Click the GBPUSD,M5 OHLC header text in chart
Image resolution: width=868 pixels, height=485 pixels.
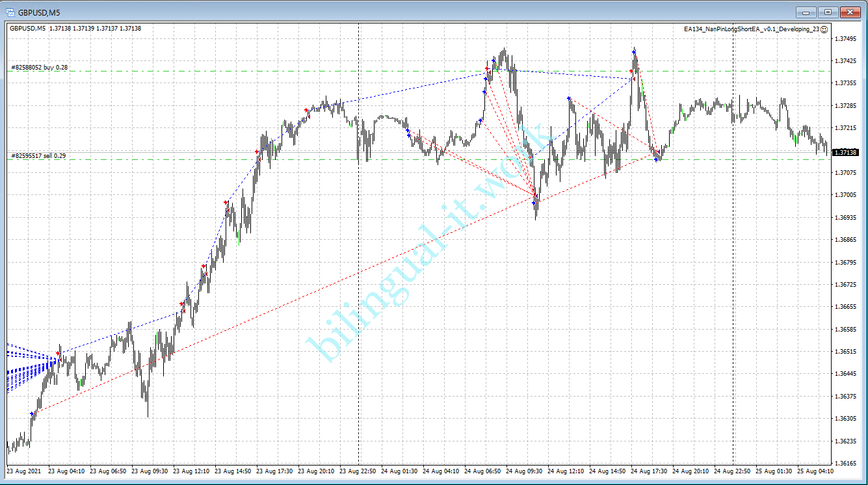click(75, 28)
